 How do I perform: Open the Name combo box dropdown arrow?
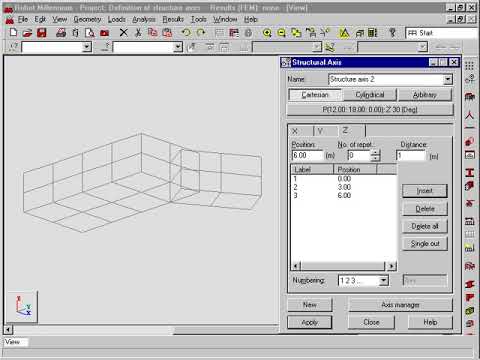pyautogui.click(x=447, y=79)
